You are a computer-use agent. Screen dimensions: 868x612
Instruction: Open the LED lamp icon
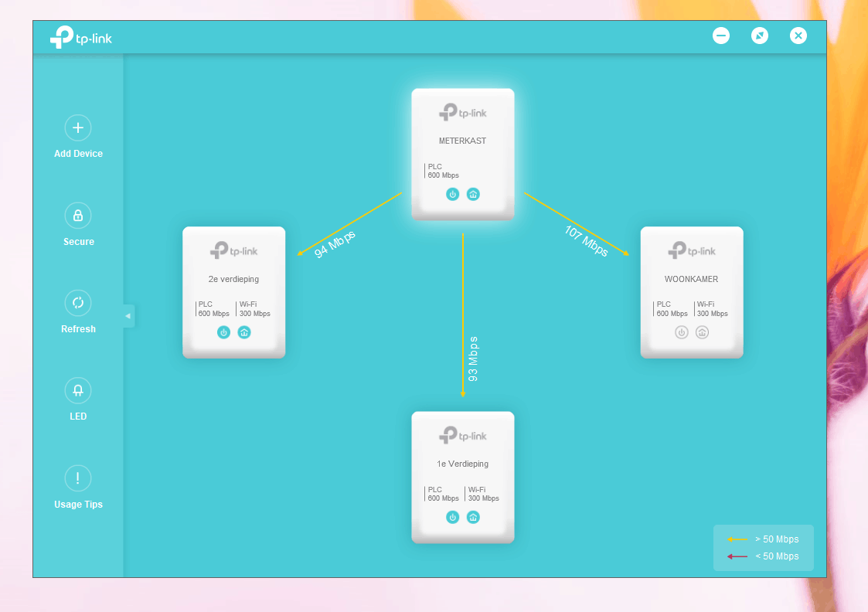coord(78,391)
